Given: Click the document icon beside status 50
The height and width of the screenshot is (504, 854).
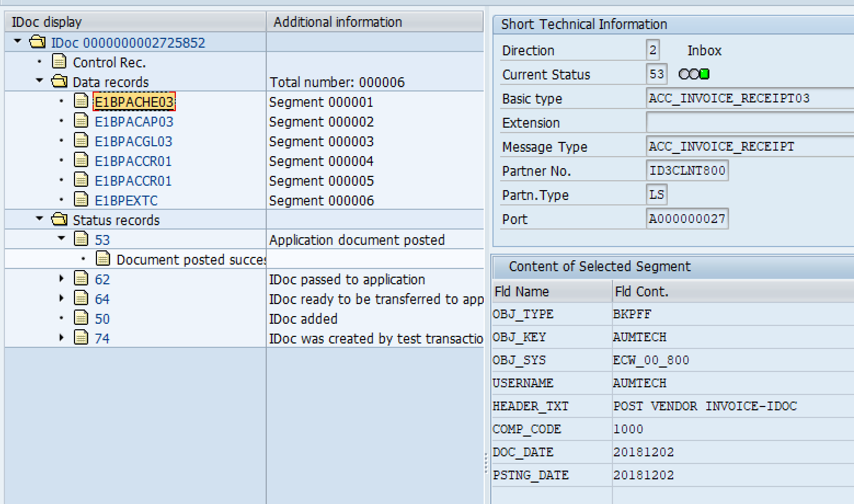Looking at the screenshot, I should coord(81,318).
